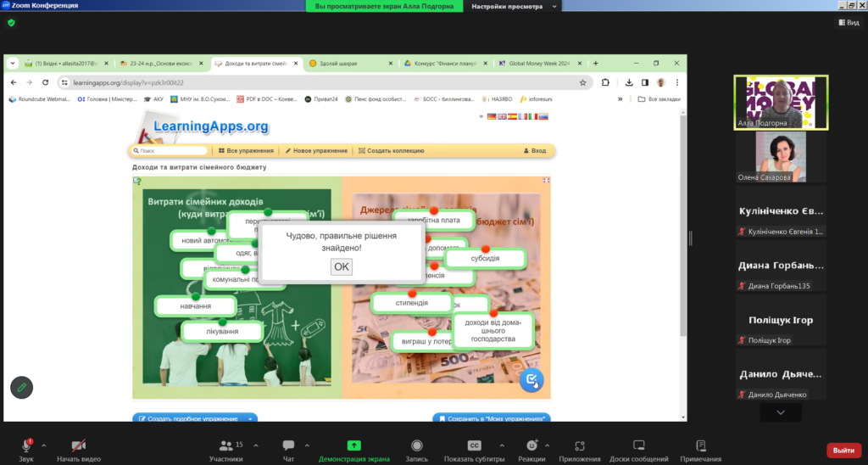
Task: Bookmark page with the star icon
Action: 583,82
